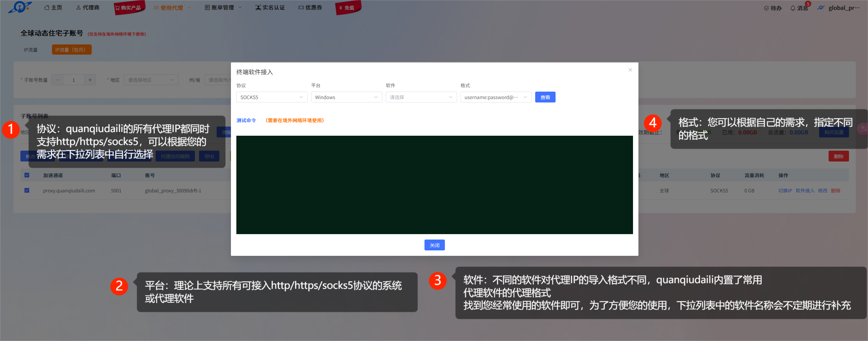This screenshot has height=341, width=868.
Task: Open the 使用代理 menu
Action: pos(171,7)
